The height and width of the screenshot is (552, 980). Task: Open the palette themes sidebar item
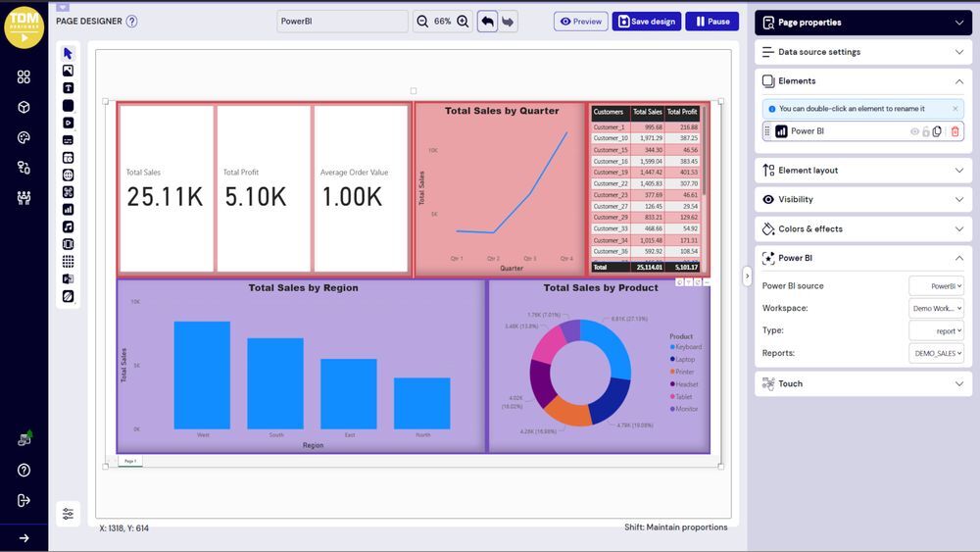tap(24, 137)
